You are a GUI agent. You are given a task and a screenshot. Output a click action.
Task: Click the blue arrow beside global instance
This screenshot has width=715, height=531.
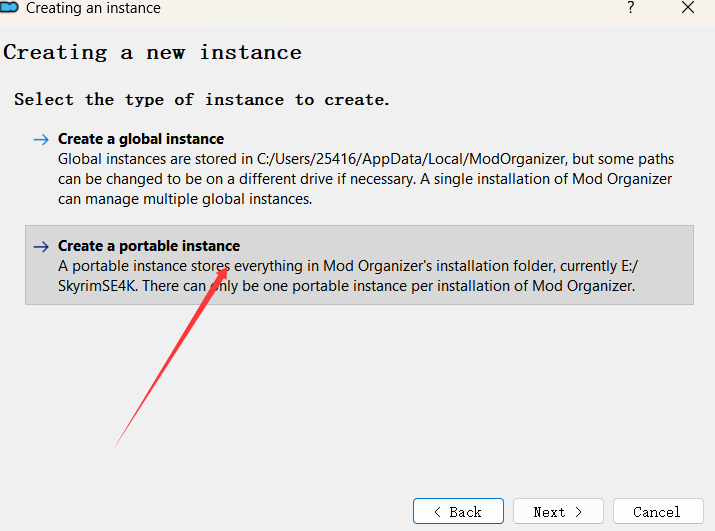[x=41, y=140]
